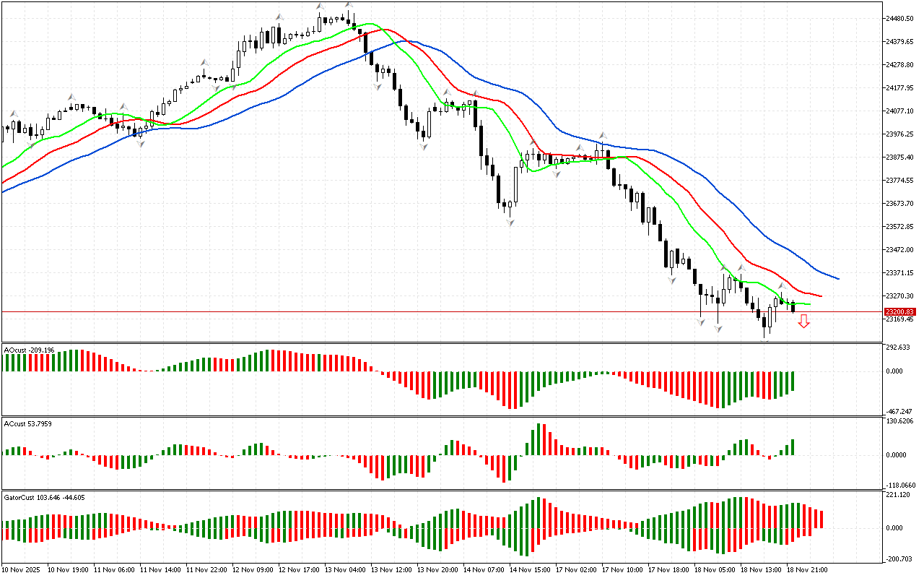Screen dimensions: 924x578
Task: Click the 10 Nov 2025 date label
Action: [x=23, y=569]
